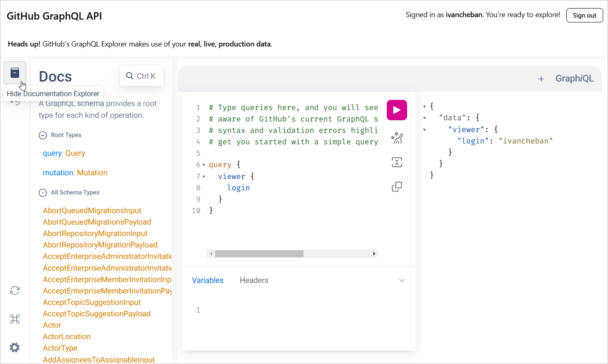Copy the current query
Viewport: 608px width, 364px height.
[x=397, y=186]
